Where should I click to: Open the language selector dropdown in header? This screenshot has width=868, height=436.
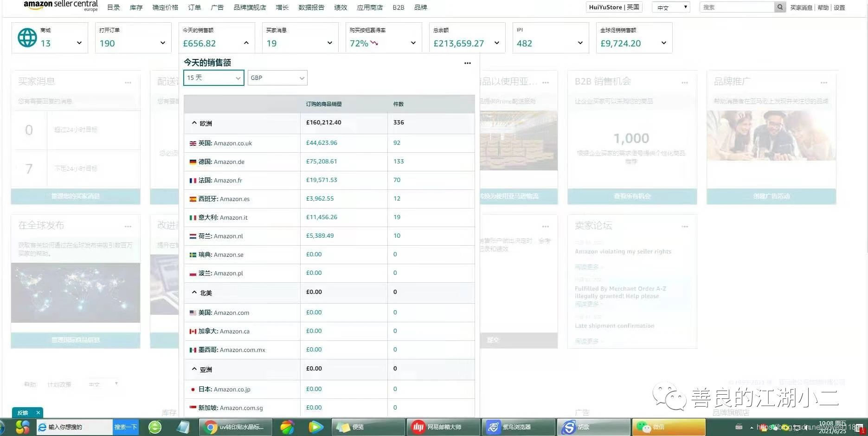click(671, 7)
